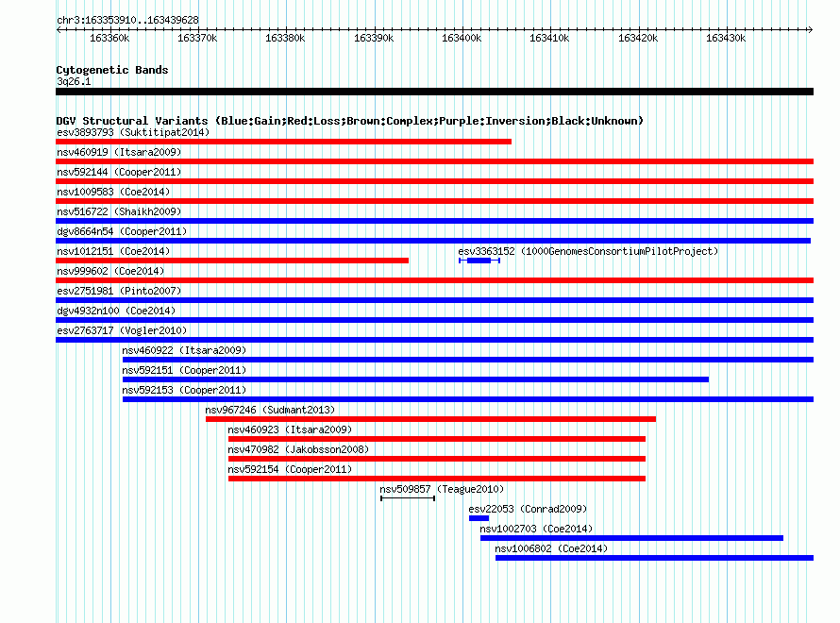Click nsv1006802 (Coe2014) label
The height and width of the screenshot is (623, 840).
tap(551, 548)
